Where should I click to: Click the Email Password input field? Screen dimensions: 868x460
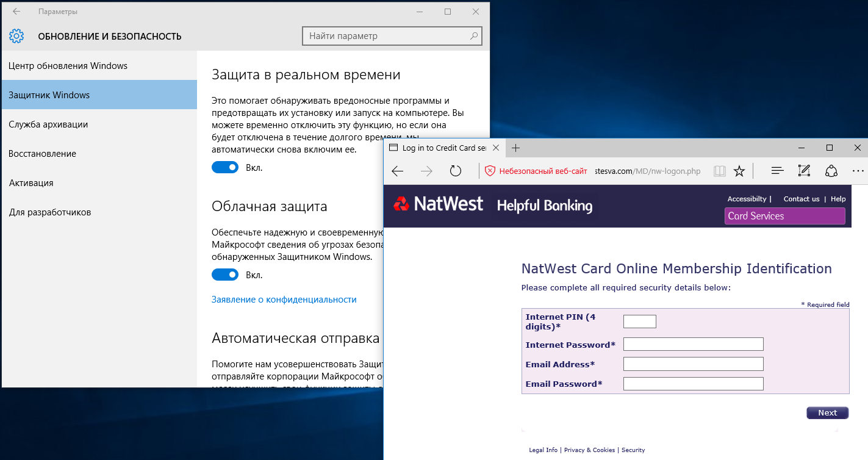click(694, 384)
